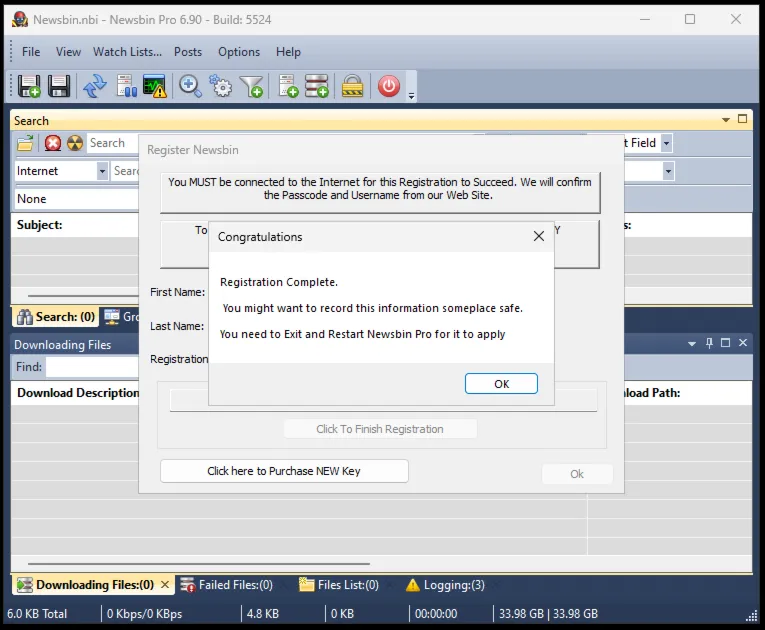The image size is (765, 630).
Task: Click the blue refresh arrows toolbar icon
Action: [x=95, y=86]
